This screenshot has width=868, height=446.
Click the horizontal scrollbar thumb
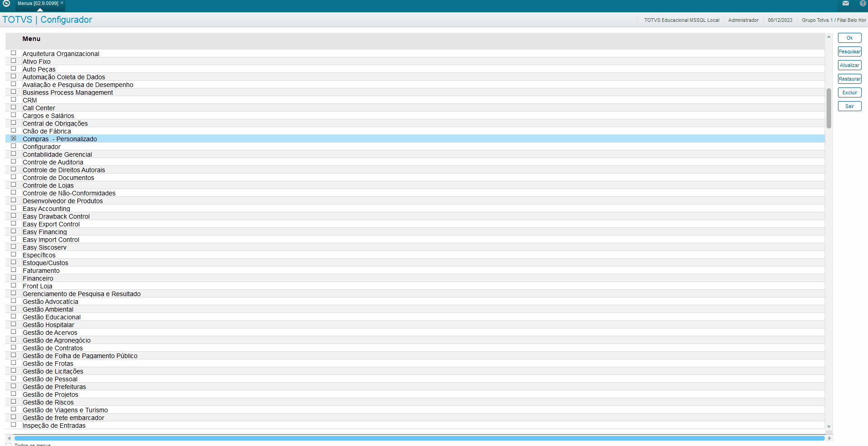coord(419,438)
